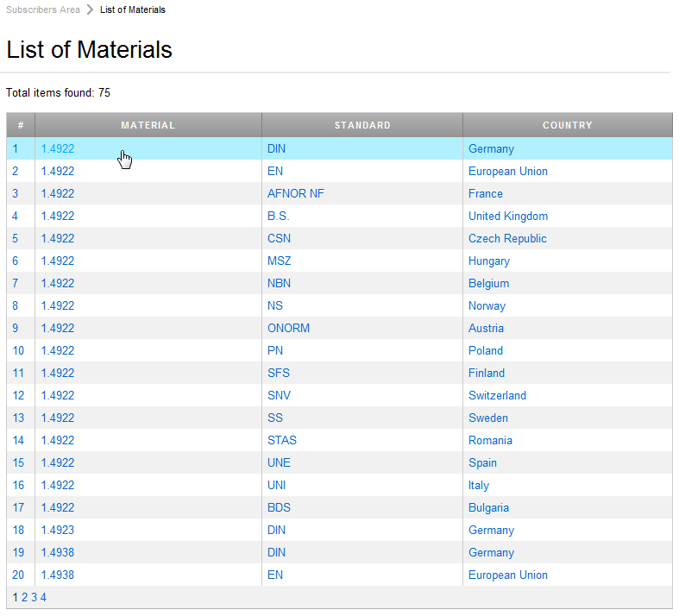Click row number 10 link
Viewport: 679px width, 616px height.
pyautogui.click(x=18, y=350)
